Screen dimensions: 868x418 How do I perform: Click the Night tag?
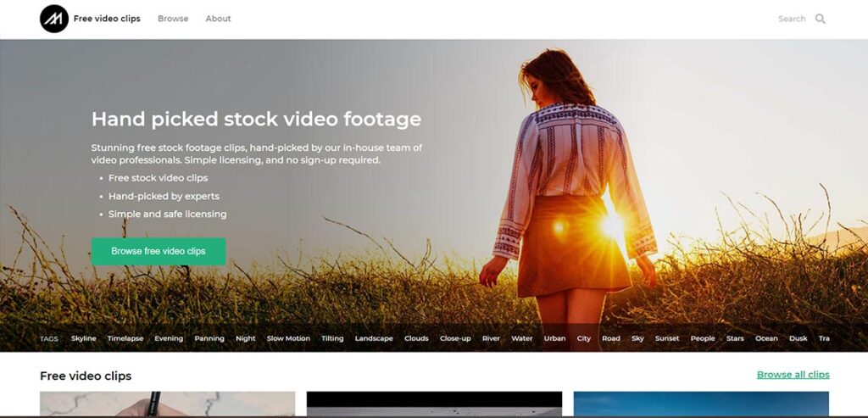(245, 338)
